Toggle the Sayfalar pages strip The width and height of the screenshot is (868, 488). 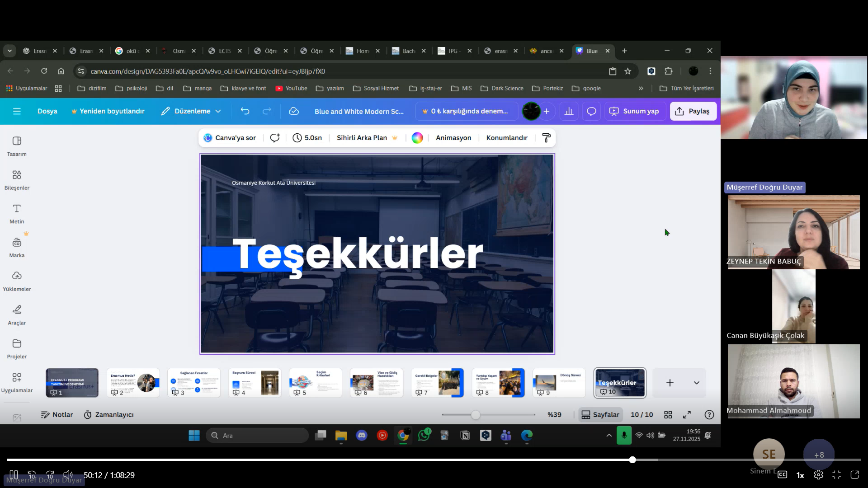point(600,415)
